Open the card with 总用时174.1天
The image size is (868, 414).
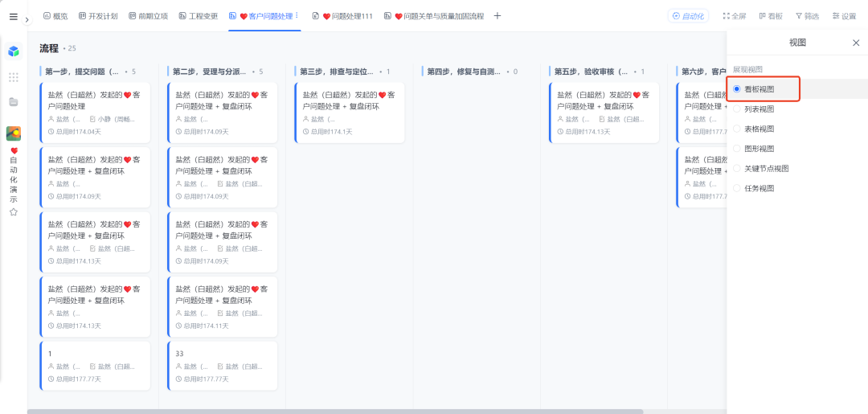tap(350, 113)
